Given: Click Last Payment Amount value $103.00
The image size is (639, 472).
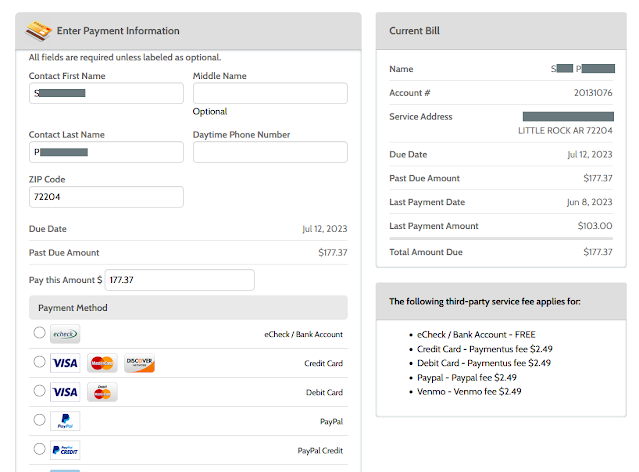Looking at the screenshot, I should [595, 226].
